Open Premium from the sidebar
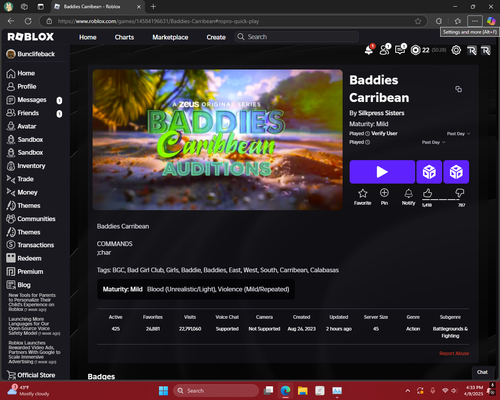The height and width of the screenshot is (400, 500). pos(25,272)
